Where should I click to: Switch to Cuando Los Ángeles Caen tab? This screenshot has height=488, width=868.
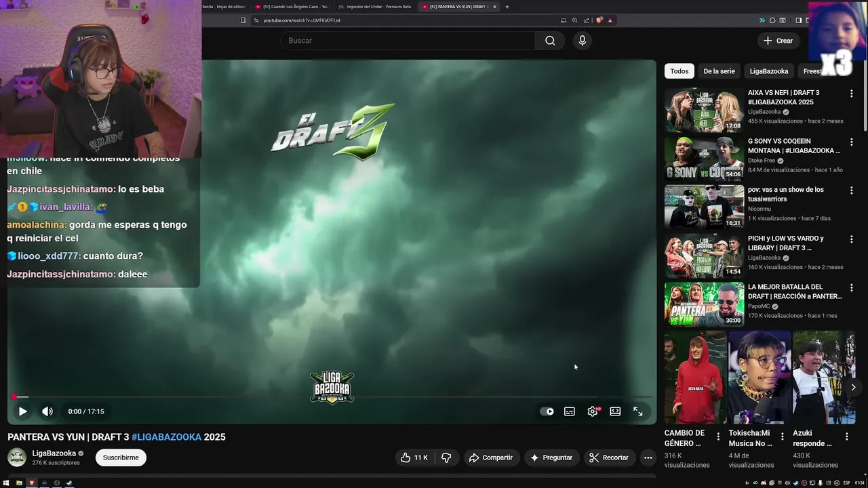[291, 7]
